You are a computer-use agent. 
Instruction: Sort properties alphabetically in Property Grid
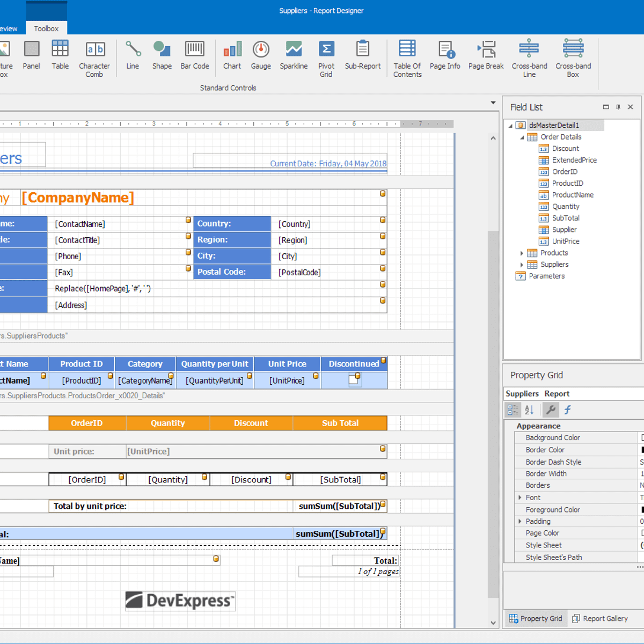529,410
